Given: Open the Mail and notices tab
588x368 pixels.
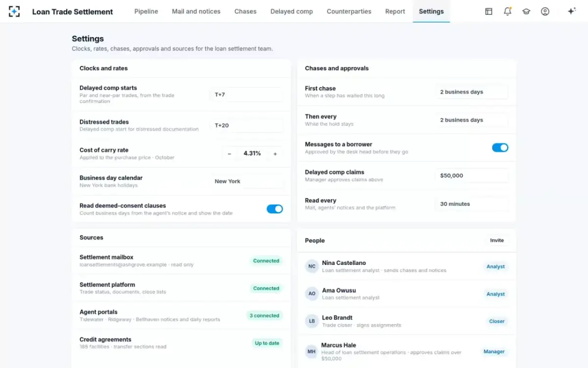Looking at the screenshot, I should click(196, 11).
